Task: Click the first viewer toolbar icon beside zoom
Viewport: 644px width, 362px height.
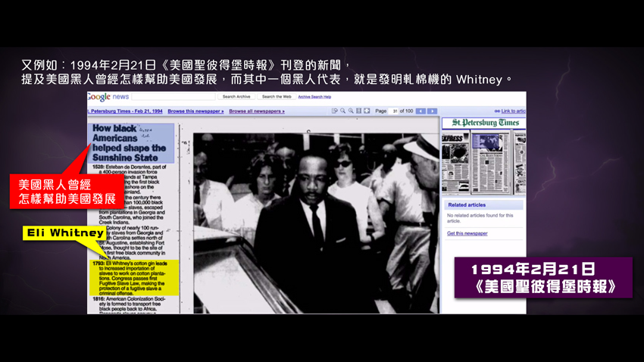Action: click(x=335, y=111)
